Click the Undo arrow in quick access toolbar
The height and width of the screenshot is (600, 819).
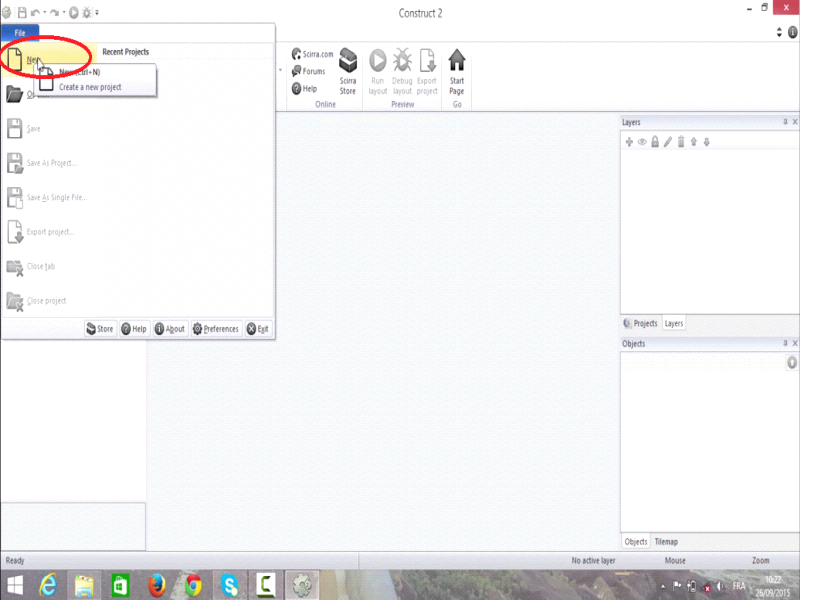[x=36, y=12]
